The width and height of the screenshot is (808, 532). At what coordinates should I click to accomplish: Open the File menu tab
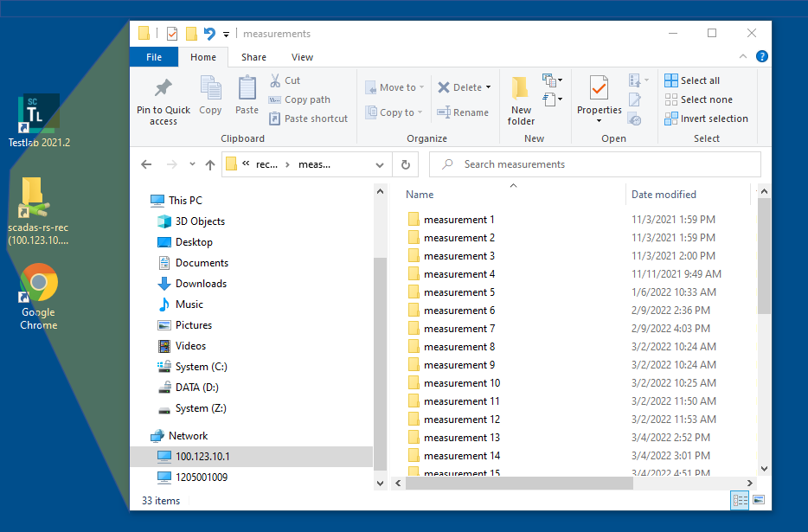(x=154, y=57)
